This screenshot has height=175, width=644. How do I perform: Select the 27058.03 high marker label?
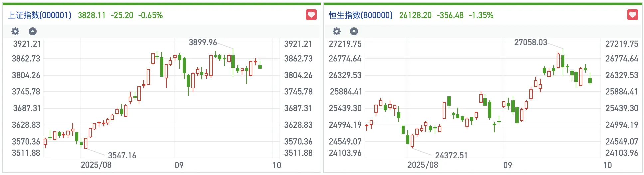[531, 42]
